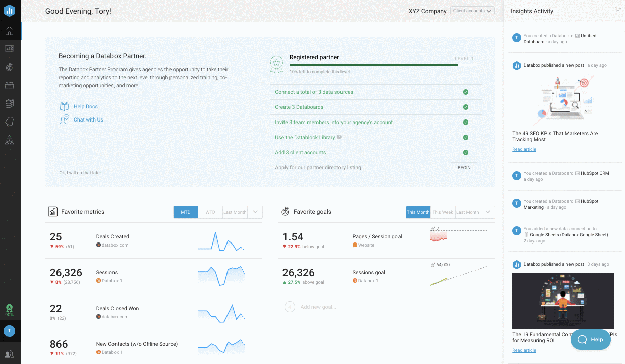Select 'This Week' tab in Favorite goals
Screen dimensions: 625x364
443,212
